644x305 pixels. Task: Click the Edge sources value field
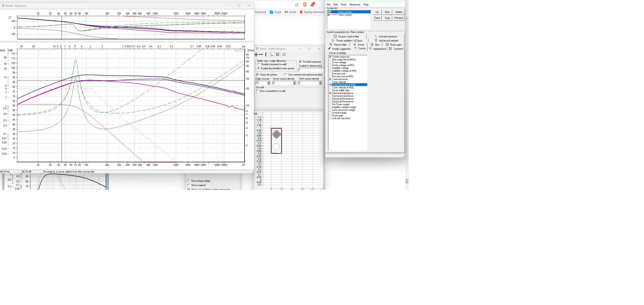pyautogui.click(x=261, y=83)
